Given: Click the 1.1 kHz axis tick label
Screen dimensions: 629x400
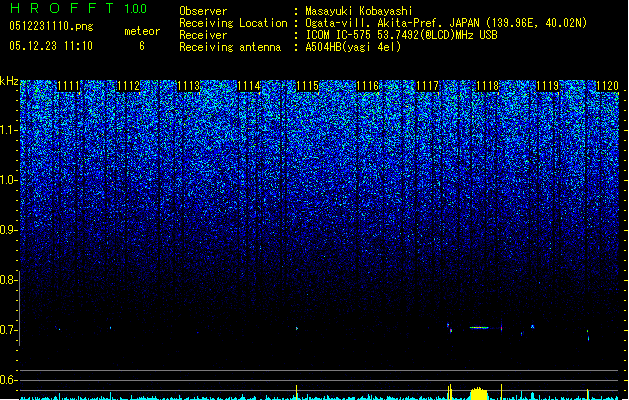Looking at the screenshot, I should coord(9,130).
